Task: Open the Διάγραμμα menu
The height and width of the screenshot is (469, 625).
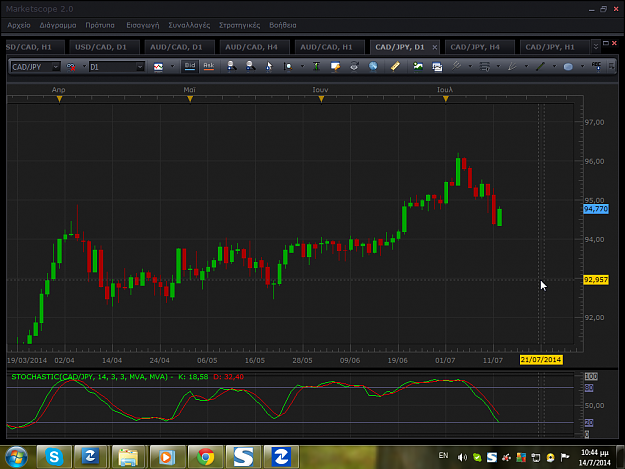Action: click(x=58, y=25)
